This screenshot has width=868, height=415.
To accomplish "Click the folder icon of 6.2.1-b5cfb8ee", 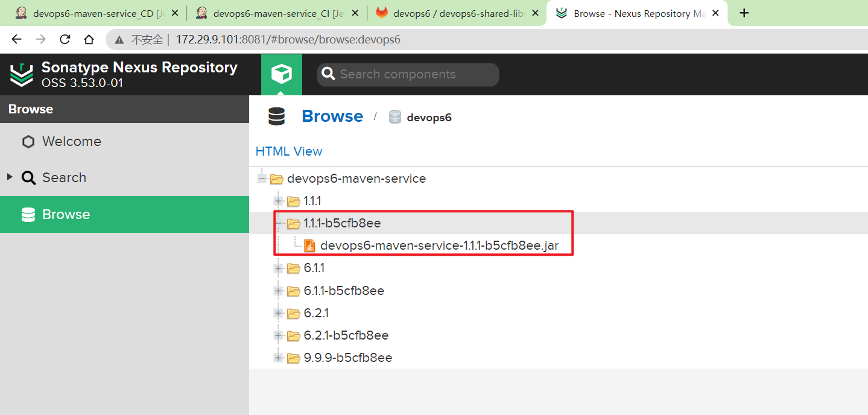I will 294,336.
